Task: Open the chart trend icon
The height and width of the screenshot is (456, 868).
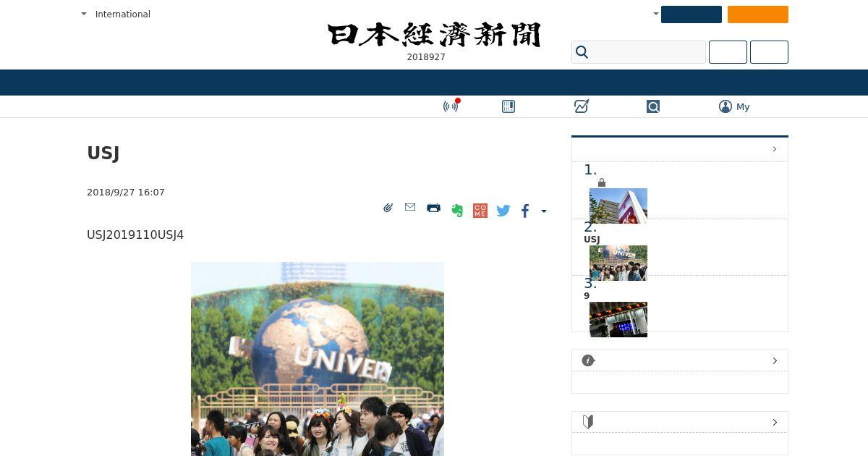Action: 582,106
